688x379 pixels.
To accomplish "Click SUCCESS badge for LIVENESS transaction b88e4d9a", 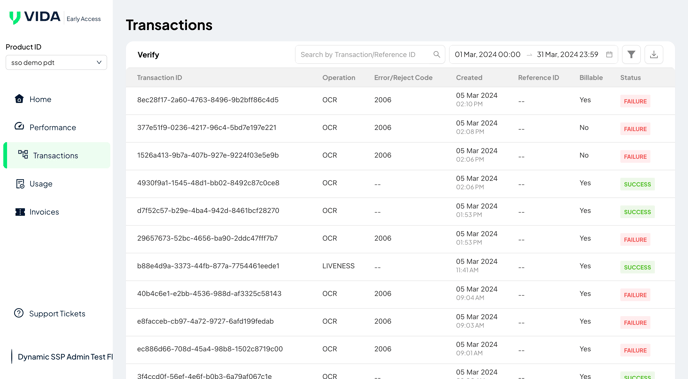I will coord(637,267).
